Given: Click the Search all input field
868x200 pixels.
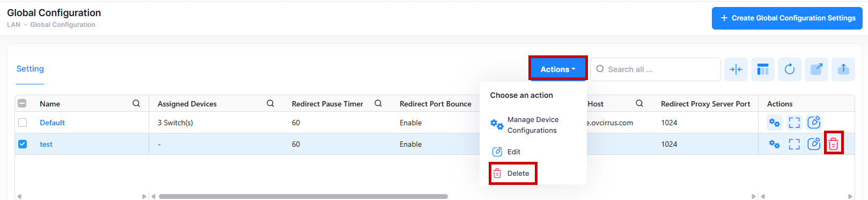Looking at the screenshot, I should coord(656,69).
